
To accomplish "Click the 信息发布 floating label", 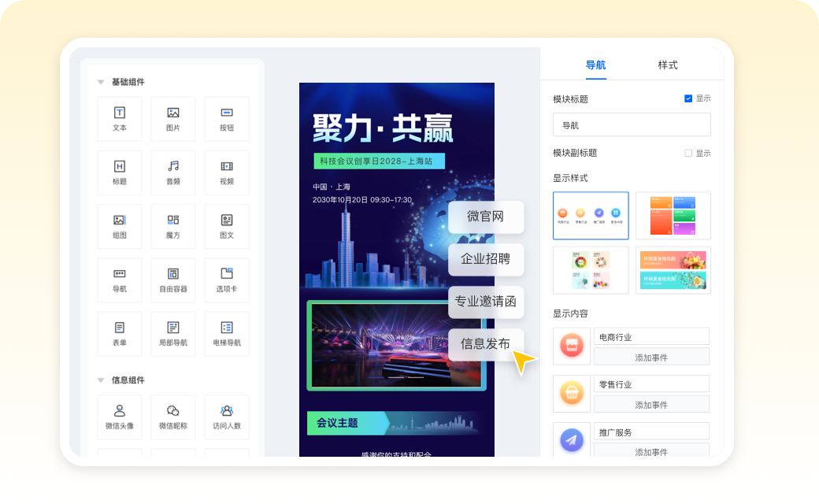I will pos(486,344).
